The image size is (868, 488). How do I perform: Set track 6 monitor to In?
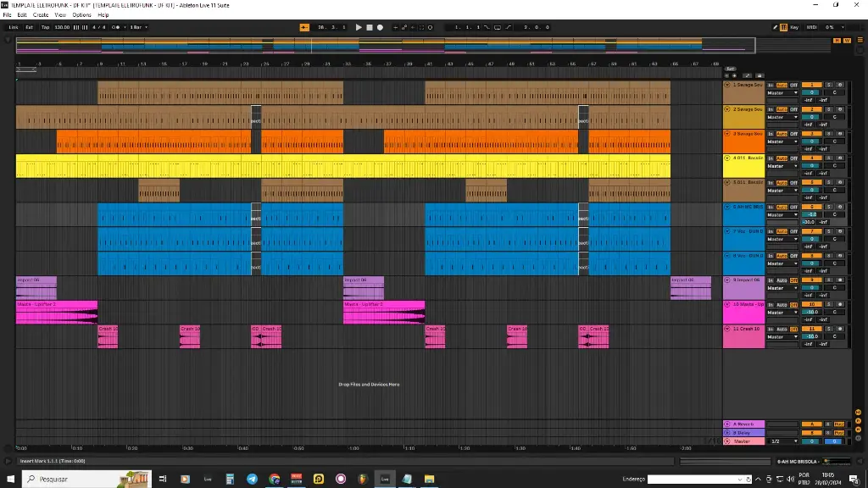point(771,207)
